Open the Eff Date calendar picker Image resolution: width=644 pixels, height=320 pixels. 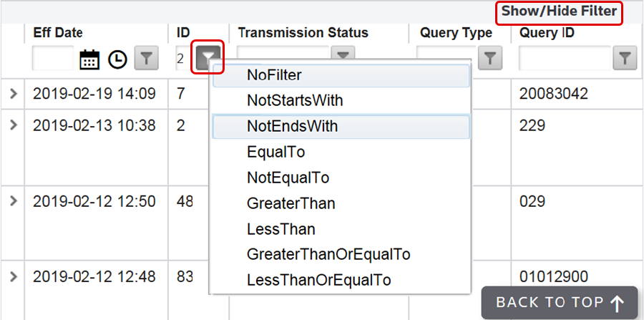(89, 59)
